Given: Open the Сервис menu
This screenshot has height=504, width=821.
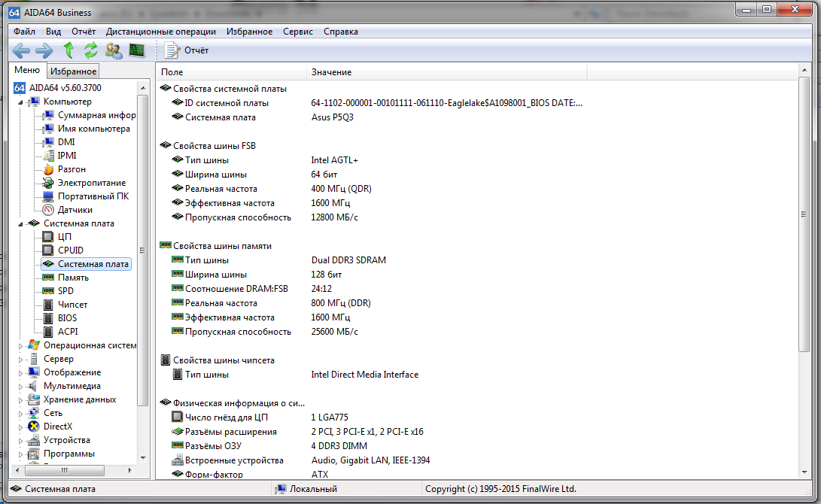Looking at the screenshot, I should pos(298,32).
